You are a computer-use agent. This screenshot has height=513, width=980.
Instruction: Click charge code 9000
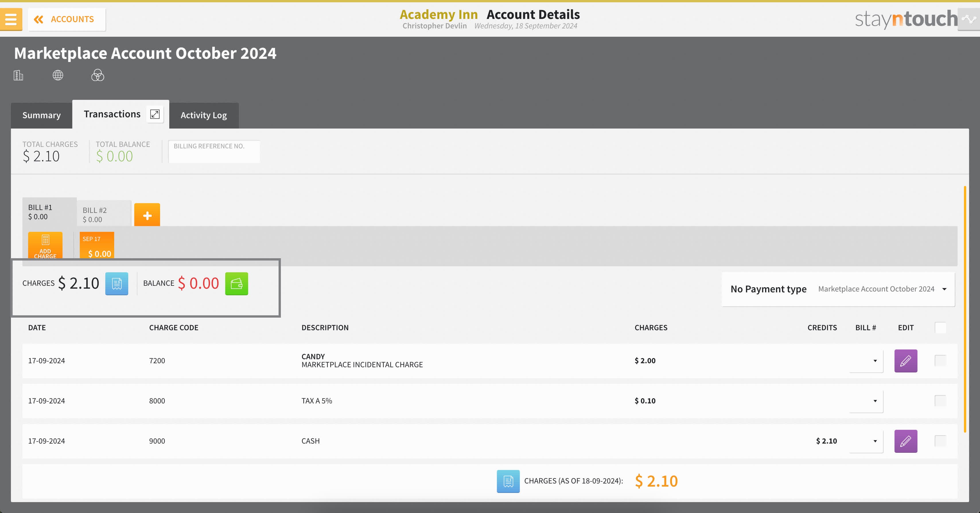157,441
